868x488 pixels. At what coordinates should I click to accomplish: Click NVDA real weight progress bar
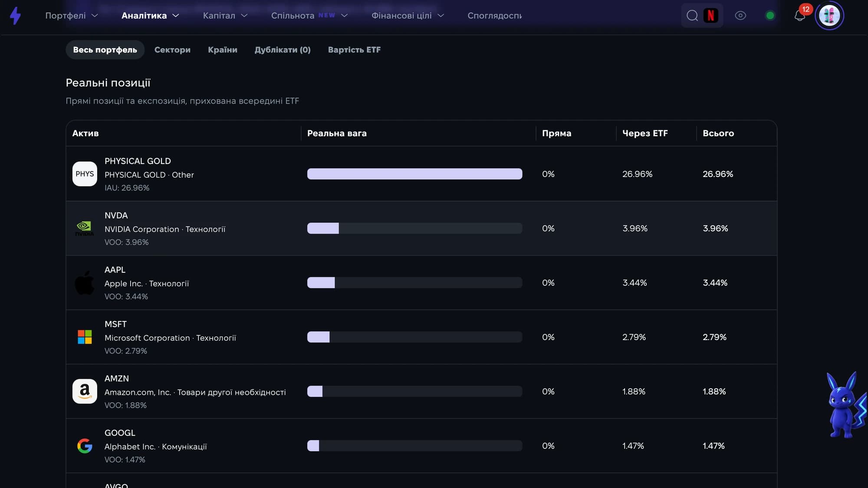coord(414,228)
